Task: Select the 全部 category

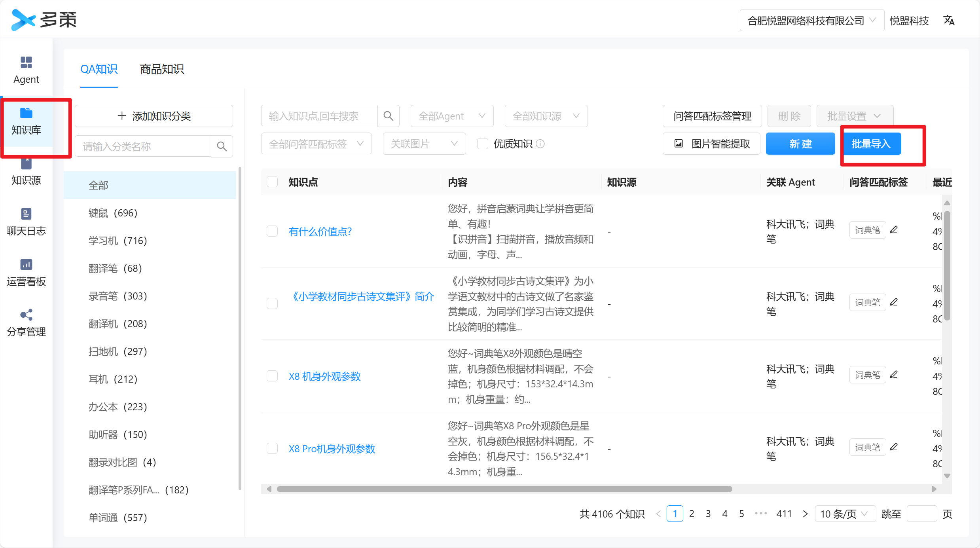Action: 150,185
